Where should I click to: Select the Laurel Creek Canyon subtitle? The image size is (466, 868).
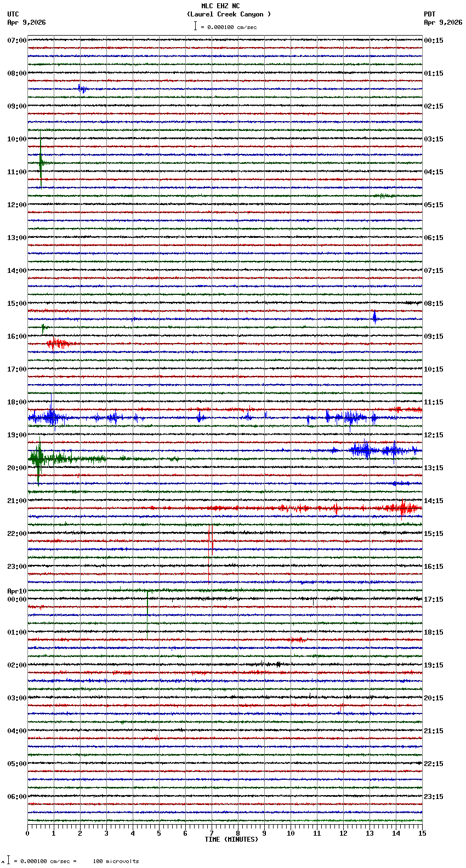click(229, 14)
